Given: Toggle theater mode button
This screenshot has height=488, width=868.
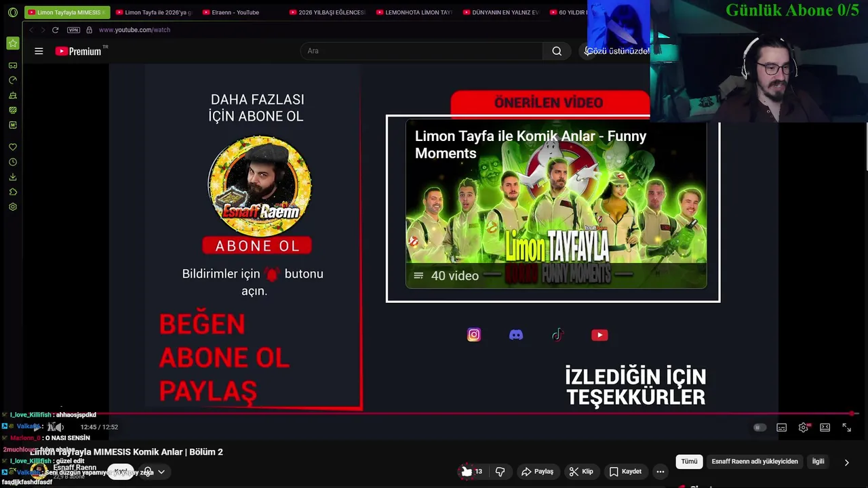Looking at the screenshot, I should [x=825, y=428].
